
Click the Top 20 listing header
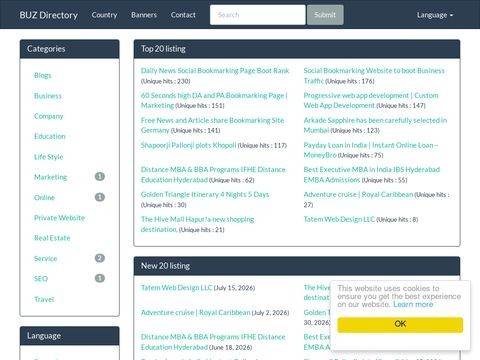click(297, 49)
